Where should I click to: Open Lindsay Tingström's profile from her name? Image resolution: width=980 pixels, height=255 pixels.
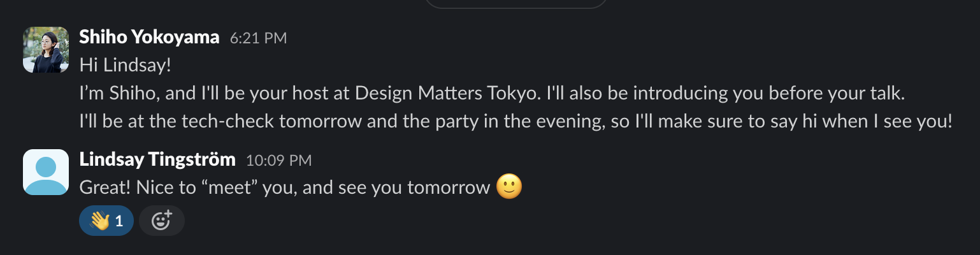pos(157,159)
